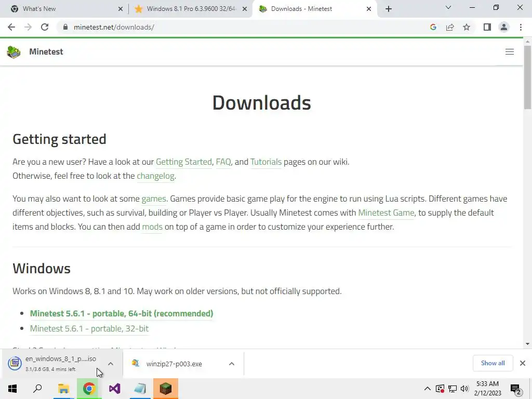The image size is (532, 399).
Task: Bookmark this page with the star
Action: 467,27
